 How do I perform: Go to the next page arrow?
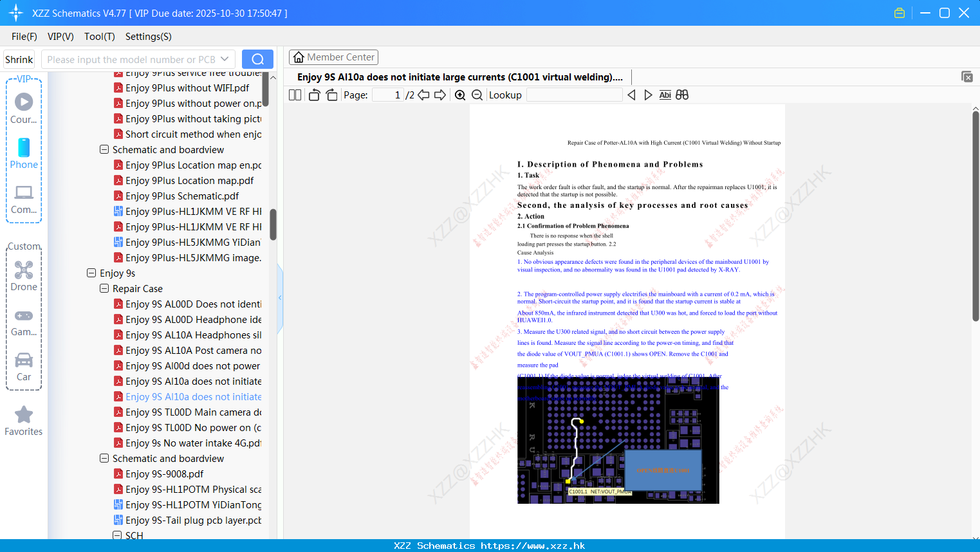(440, 95)
